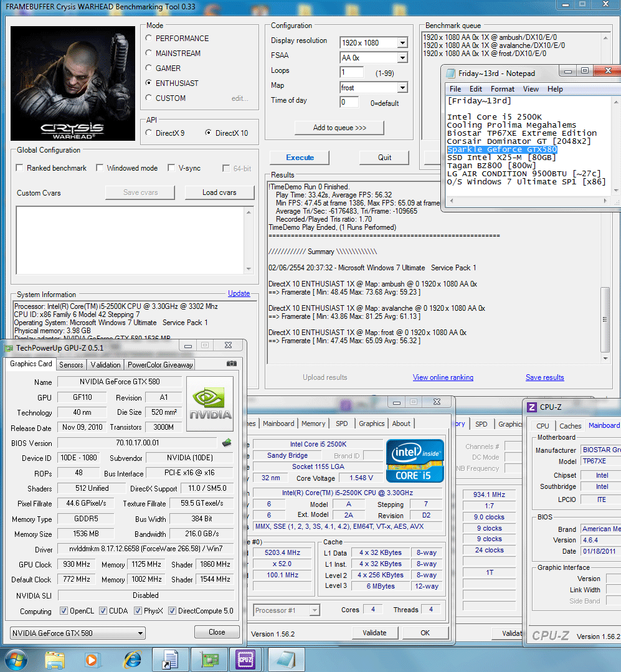Switch to CPU-Z taskbar icon
621x672 pixels.
[246, 660]
